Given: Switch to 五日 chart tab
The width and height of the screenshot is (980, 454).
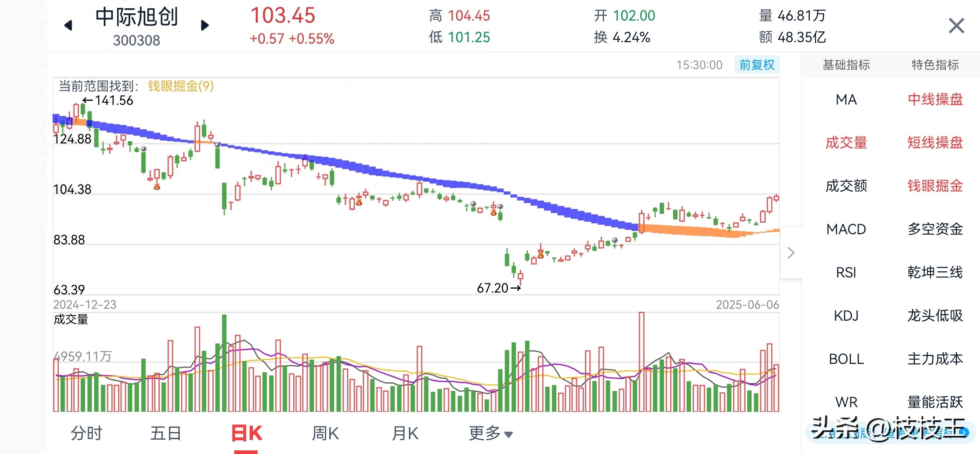Looking at the screenshot, I should (x=165, y=433).
